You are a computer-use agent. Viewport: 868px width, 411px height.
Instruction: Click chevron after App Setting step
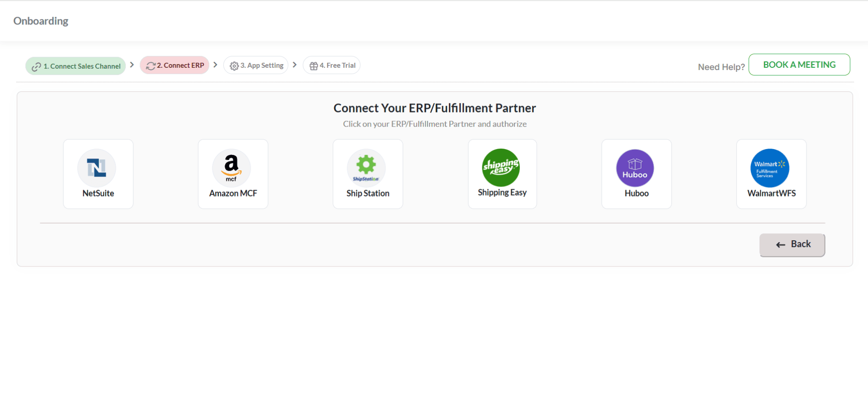pyautogui.click(x=295, y=65)
